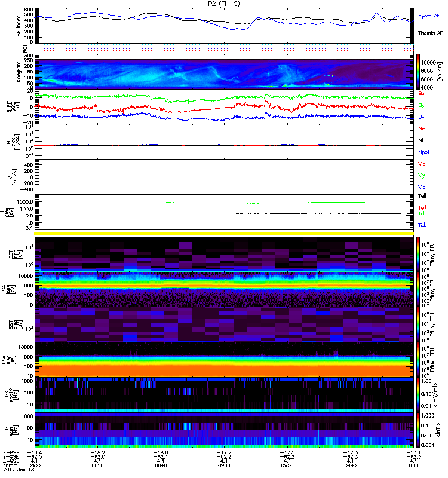Click the "0820" time tick label
Image resolution: width=448 pixels, height=478 pixels.
pos(97,465)
